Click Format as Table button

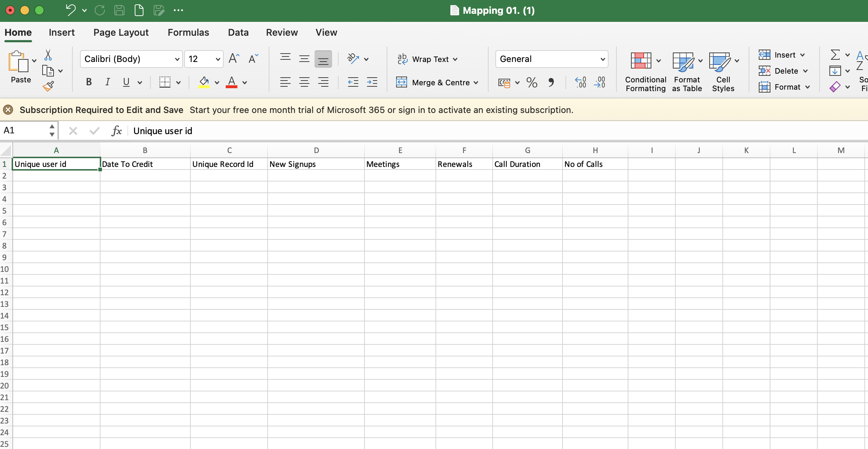pos(687,71)
